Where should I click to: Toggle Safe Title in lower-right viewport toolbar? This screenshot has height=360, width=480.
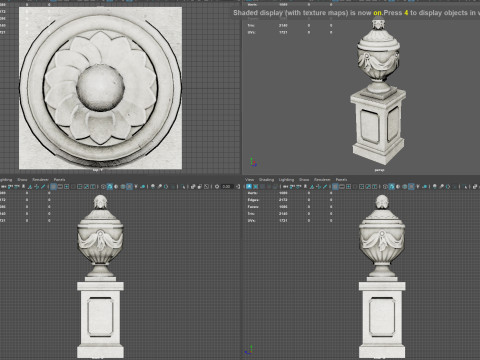374,187
